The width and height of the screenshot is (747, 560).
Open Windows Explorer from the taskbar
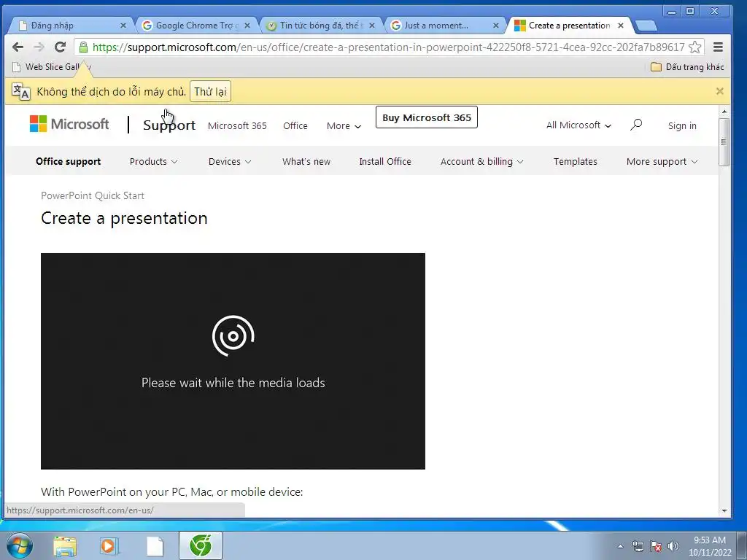click(65, 546)
